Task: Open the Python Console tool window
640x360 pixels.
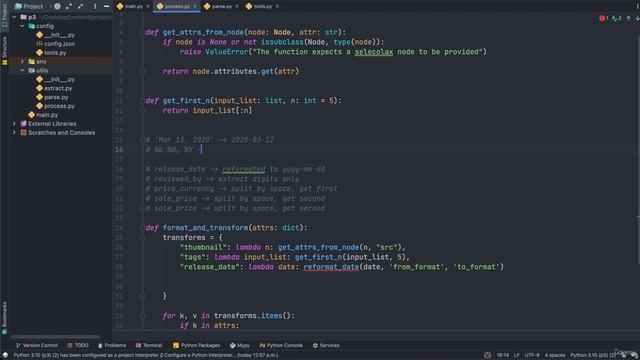Action: point(281,345)
